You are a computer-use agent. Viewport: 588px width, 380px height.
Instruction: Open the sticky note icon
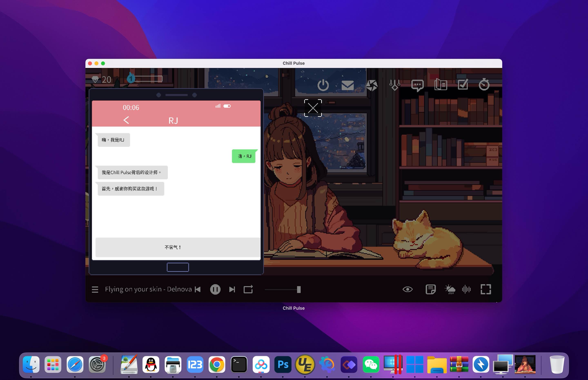tap(431, 289)
